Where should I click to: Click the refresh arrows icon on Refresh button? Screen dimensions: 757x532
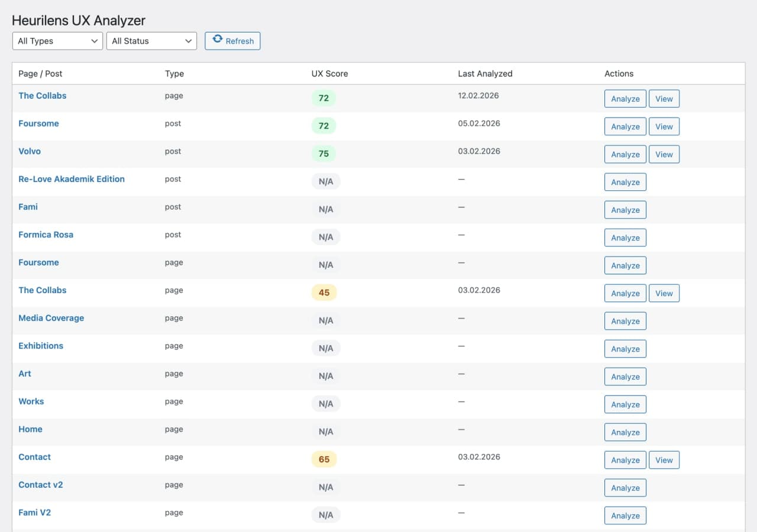coord(218,40)
